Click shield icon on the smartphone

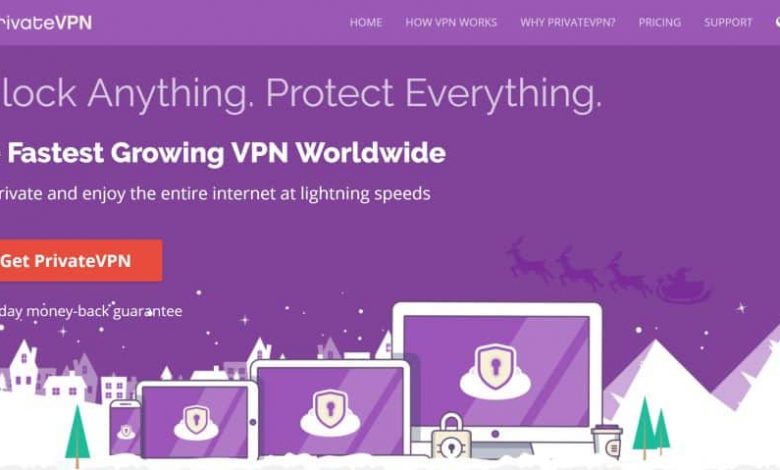tap(126, 431)
